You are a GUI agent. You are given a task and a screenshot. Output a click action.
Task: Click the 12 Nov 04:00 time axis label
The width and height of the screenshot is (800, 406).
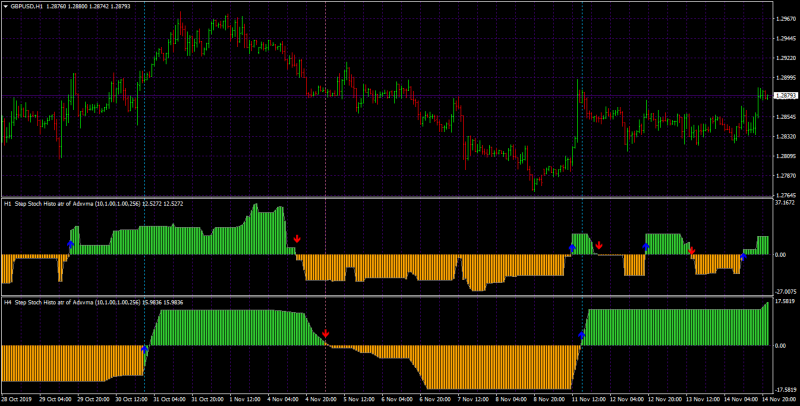(x=625, y=399)
